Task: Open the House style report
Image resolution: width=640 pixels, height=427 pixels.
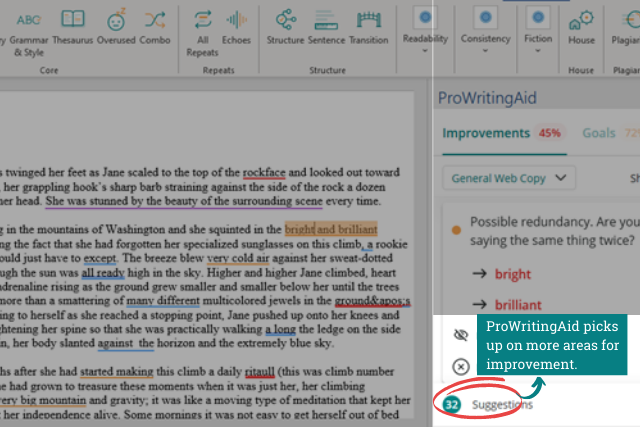Action: [581, 27]
